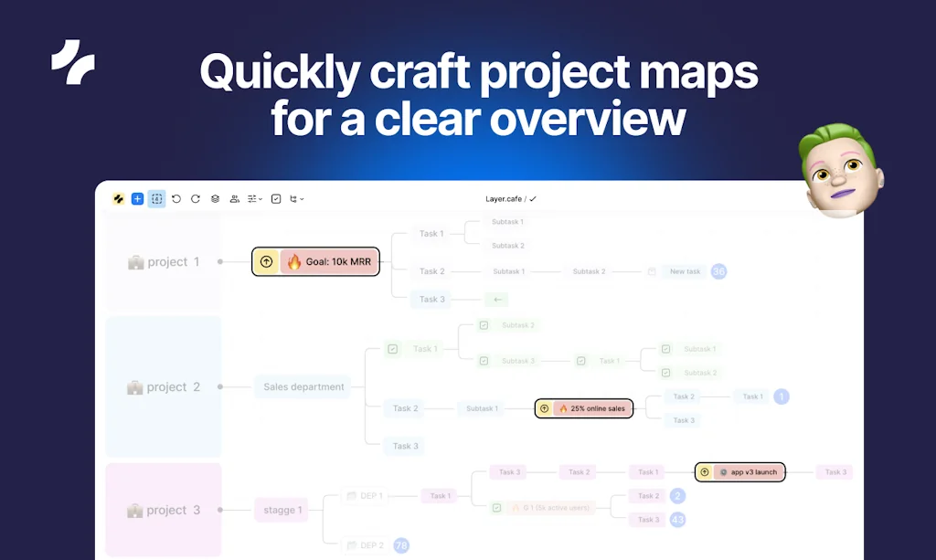
Task: Click the blue plus add button
Action: pos(137,198)
